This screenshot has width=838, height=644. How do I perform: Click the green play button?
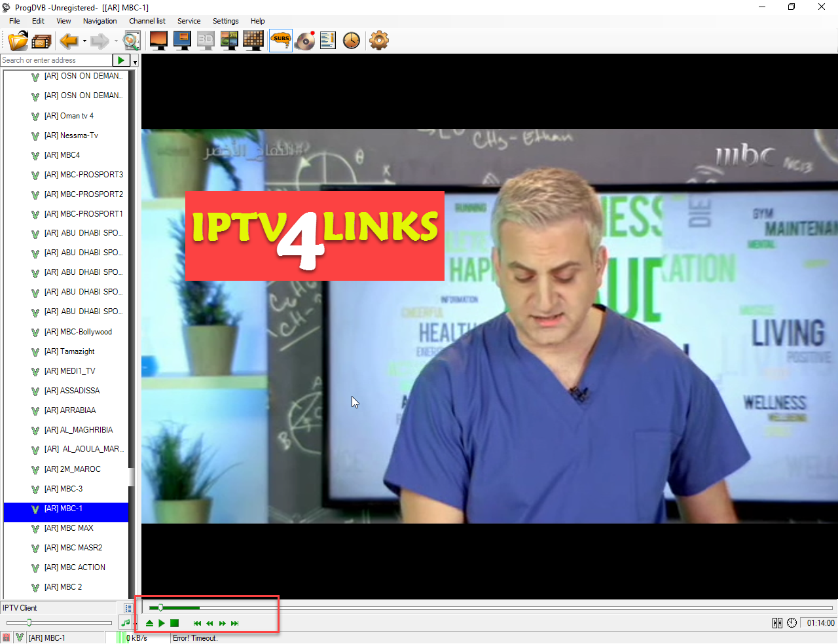[x=162, y=623]
